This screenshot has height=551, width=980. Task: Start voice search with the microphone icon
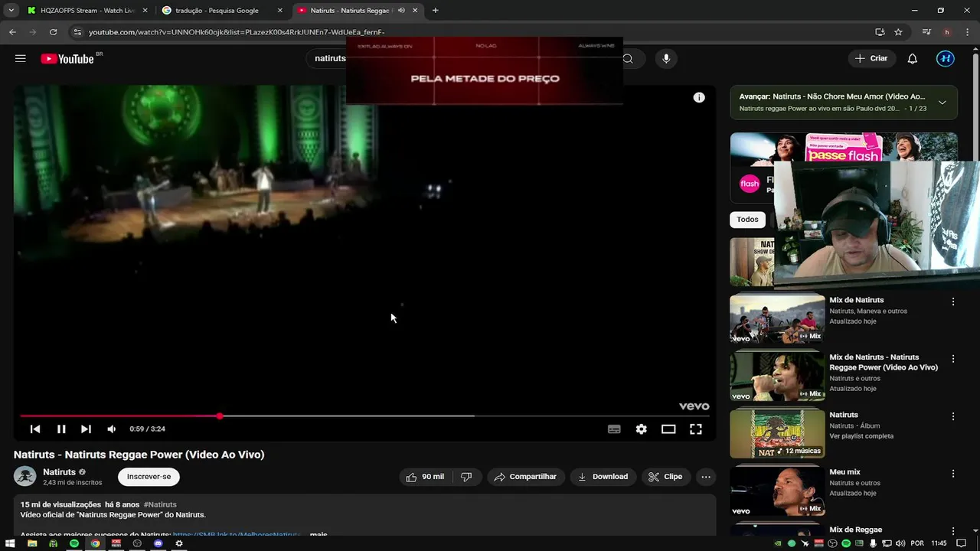click(x=666, y=58)
